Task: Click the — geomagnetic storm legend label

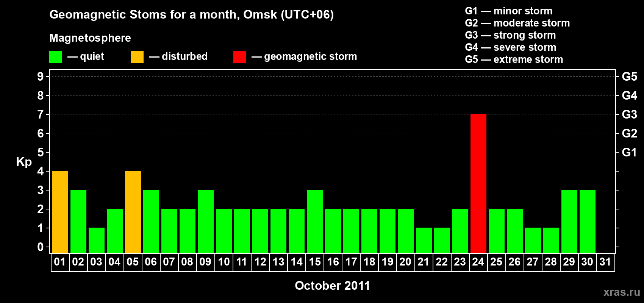Action: 304,56
